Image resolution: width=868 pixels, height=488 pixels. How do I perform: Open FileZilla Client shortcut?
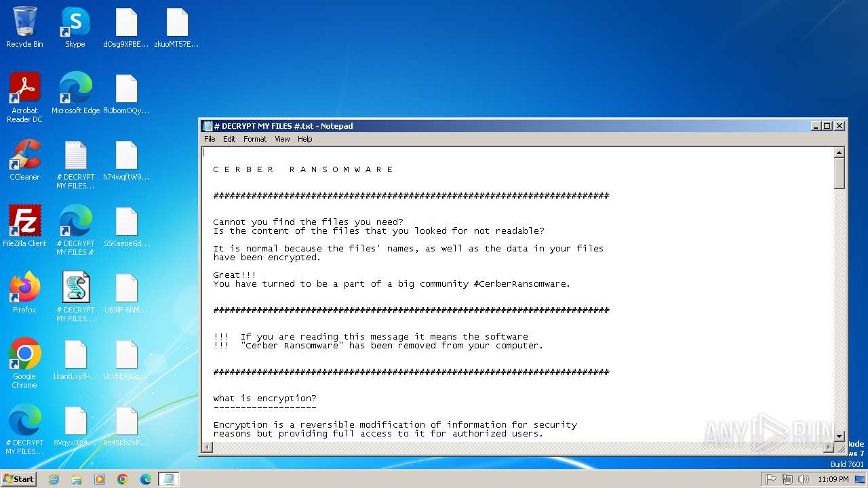pos(24,226)
